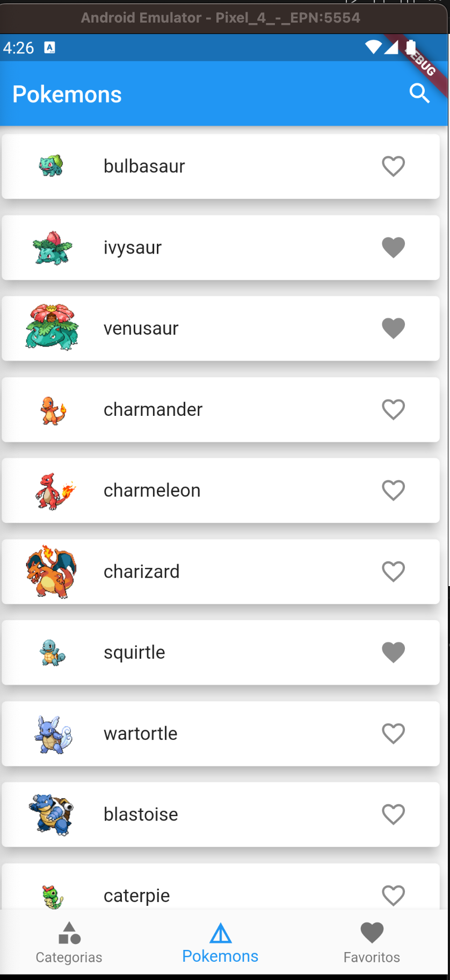Click the bulbasaur sprite image

52,165
